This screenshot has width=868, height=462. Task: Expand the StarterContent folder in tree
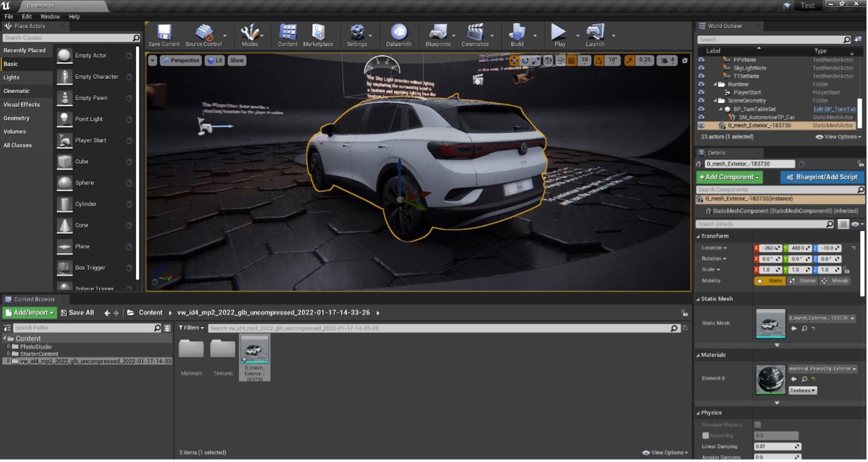point(9,354)
